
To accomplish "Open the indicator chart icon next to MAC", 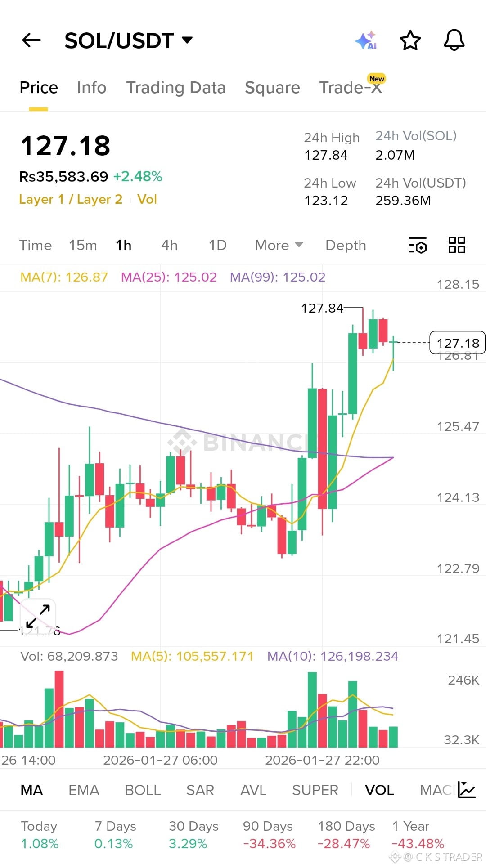I will pyautogui.click(x=467, y=790).
